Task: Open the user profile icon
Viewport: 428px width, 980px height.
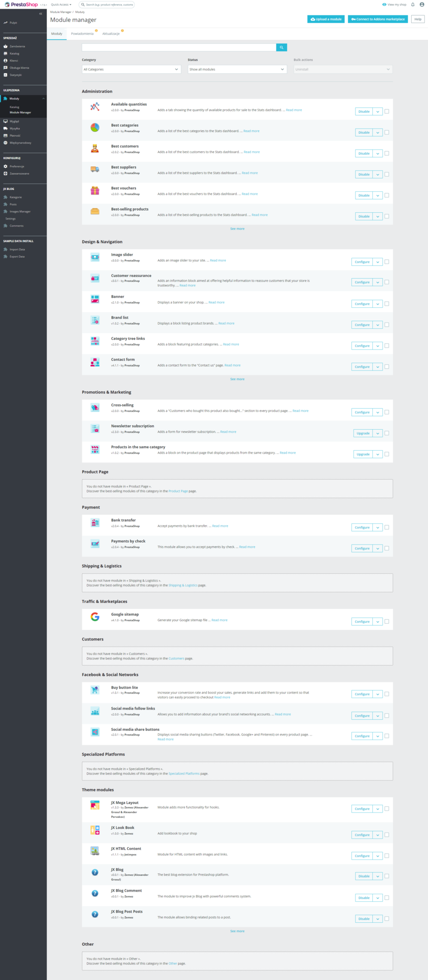Action: pos(422,5)
